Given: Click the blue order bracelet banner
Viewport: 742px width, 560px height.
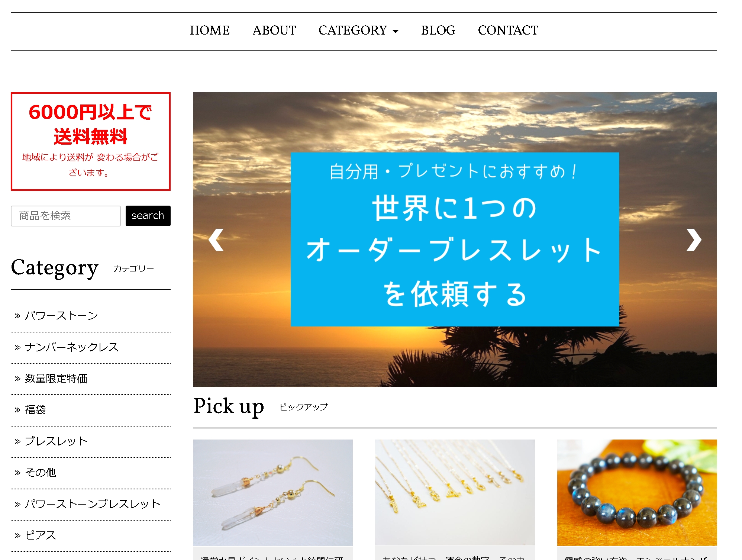Looking at the screenshot, I should pyautogui.click(x=455, y=239).
